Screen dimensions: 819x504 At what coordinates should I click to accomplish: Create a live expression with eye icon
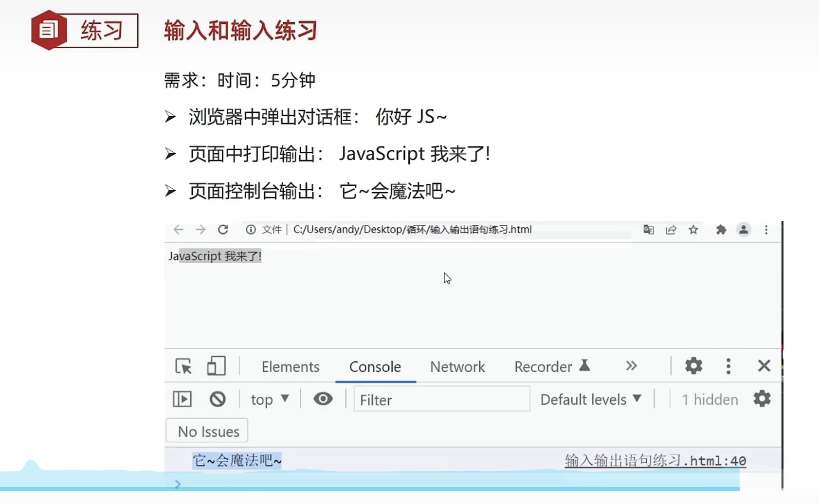pos(323,398)
